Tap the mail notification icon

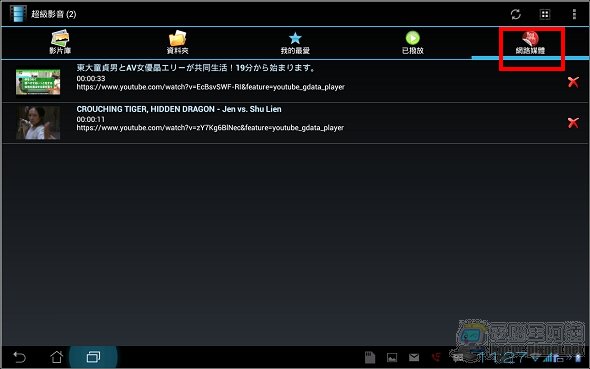coord(414,357)
